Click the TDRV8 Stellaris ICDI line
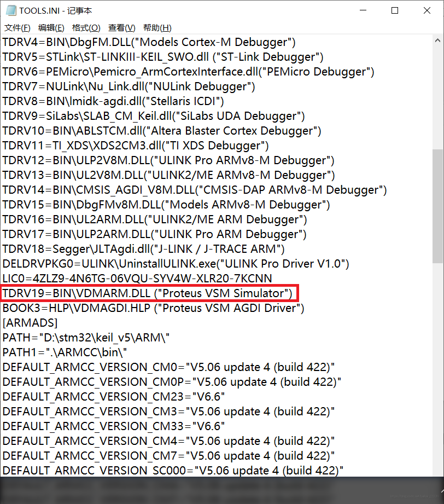This screenshot has height=504, width=444. pos(113,101)
